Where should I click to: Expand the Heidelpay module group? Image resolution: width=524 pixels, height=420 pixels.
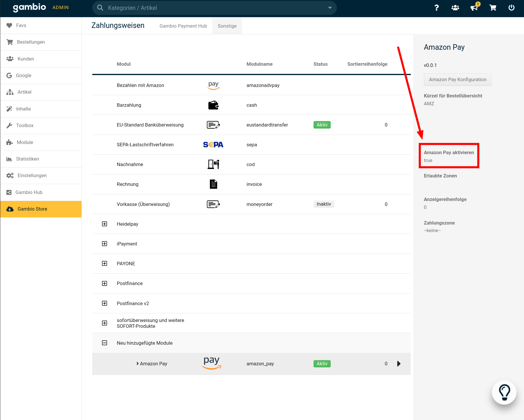click(x=105, y=224)
